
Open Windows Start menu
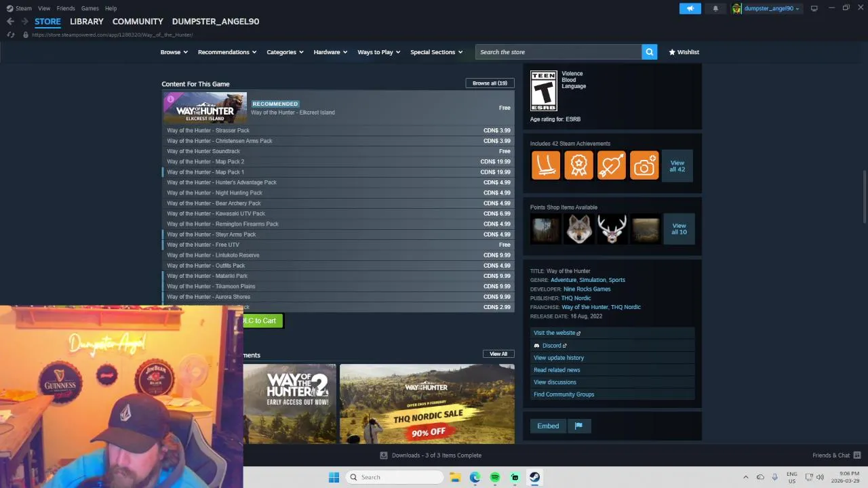point(334,477)
